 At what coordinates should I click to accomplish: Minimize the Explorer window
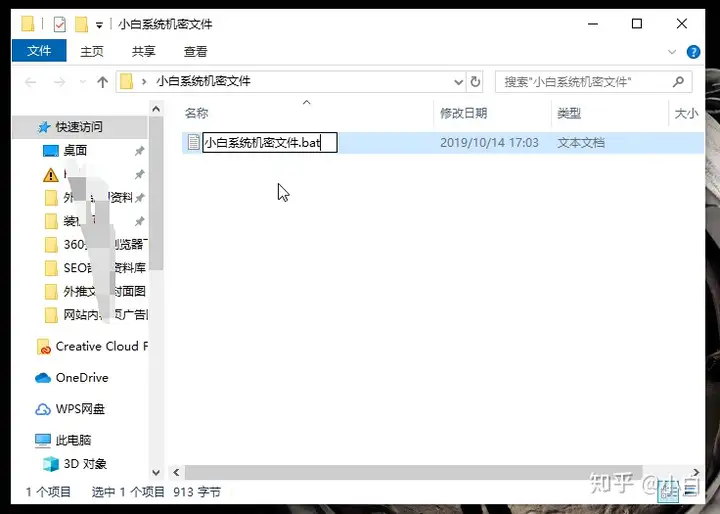[x=593, y=23]
